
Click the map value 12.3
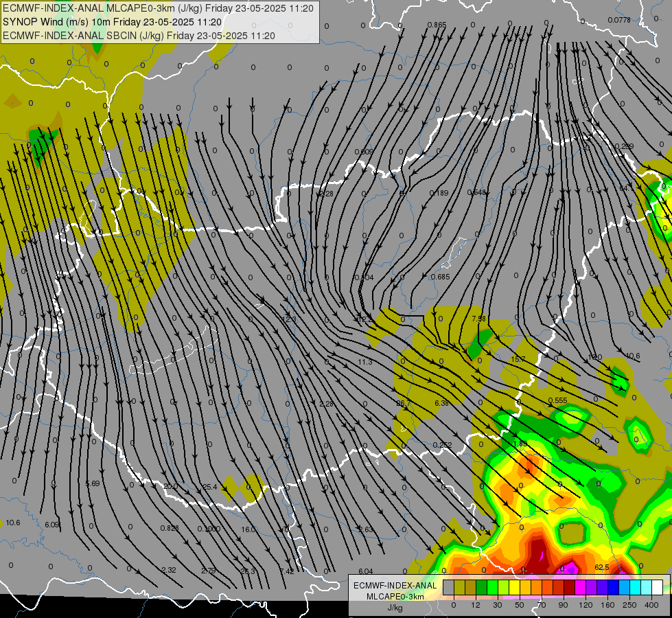point(289,319)
